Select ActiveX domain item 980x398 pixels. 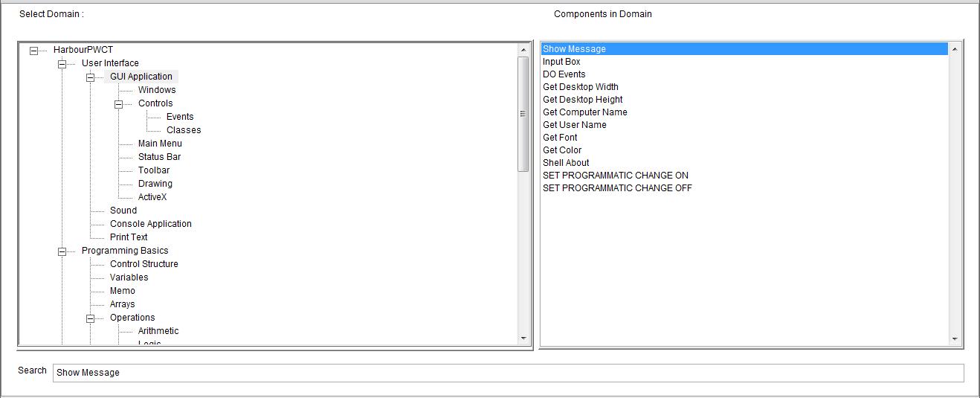[152, 197]
